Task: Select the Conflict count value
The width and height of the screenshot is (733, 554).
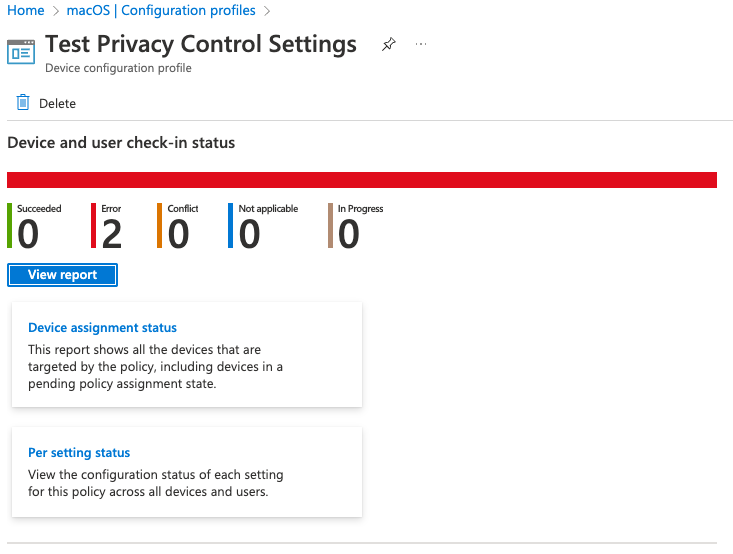Action: coord(178,234)
